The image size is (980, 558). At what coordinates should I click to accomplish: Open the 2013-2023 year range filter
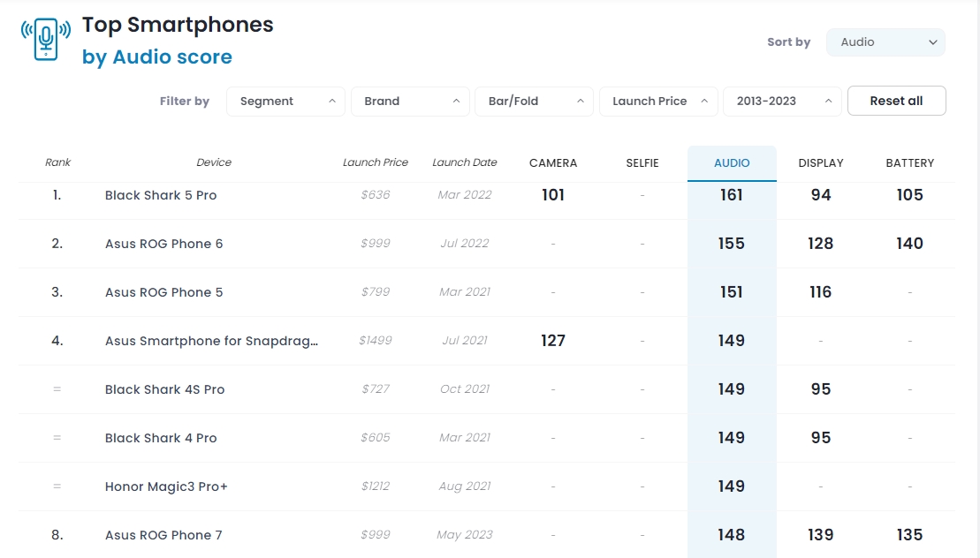pos(782,102)
